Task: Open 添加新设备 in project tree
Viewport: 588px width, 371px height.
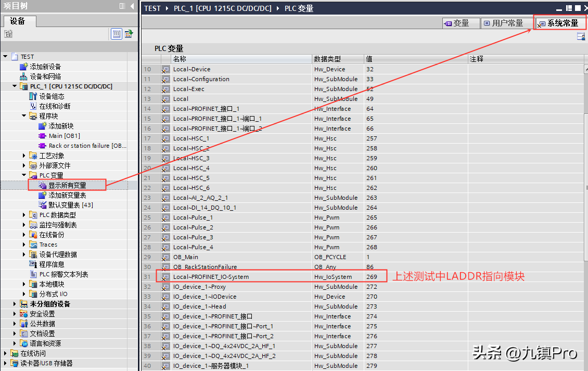Action: 45,67
